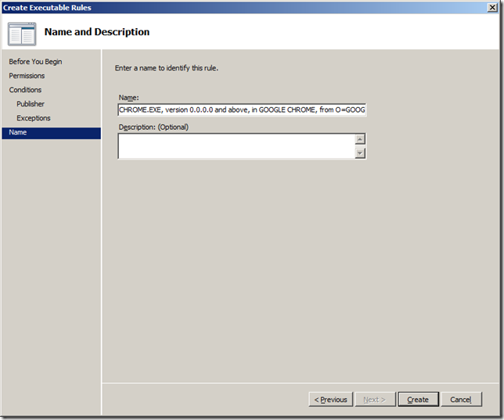504x420 pixels.
Task: Jump to the Publisher sub-step
Action: click(31, 104)
